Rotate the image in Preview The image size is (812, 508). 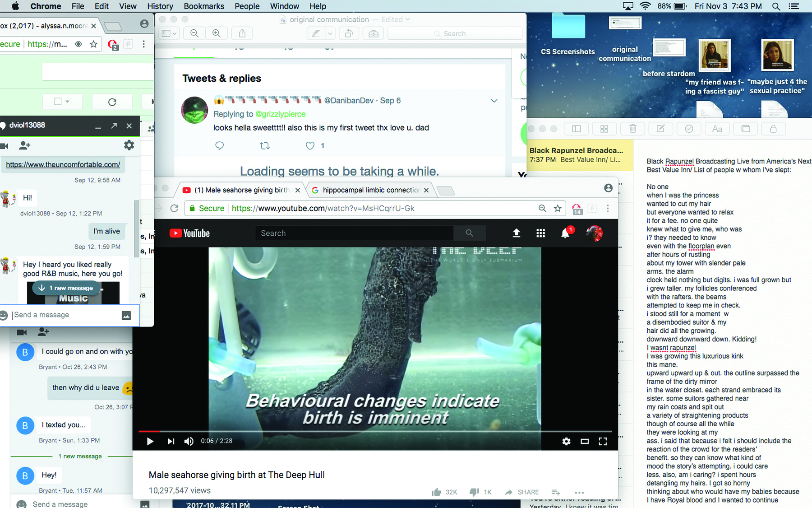pos(349,33)
